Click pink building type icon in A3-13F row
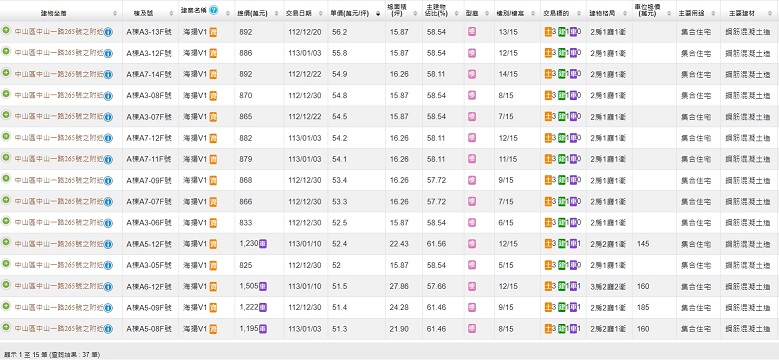Image resolution: width=779 pixels, height=362 pixels. [x=472, y=32]
